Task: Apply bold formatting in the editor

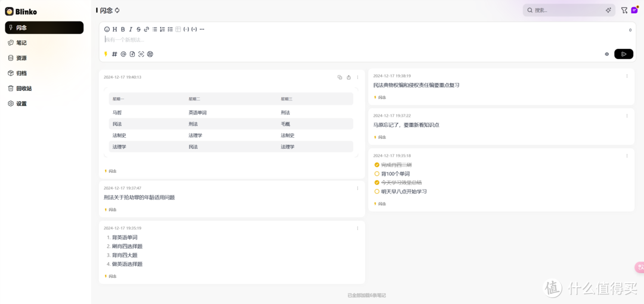Action: click(123, 29)
